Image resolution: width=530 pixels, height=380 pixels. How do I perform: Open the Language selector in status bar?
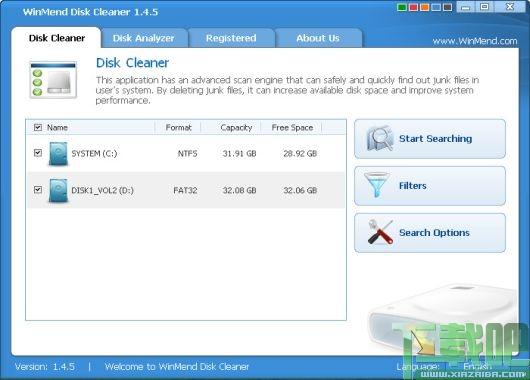478,367
